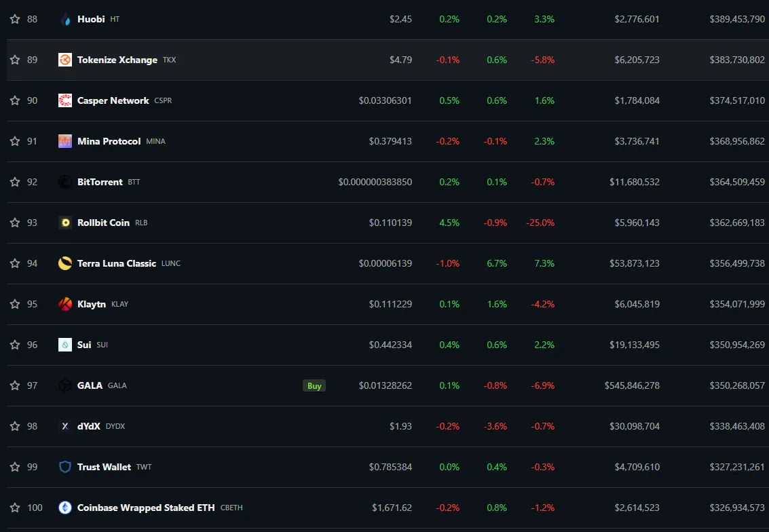This screenshot has height=532, width=769.
Task: Open the Mina Protocol page
Action: tap(109, 141)
